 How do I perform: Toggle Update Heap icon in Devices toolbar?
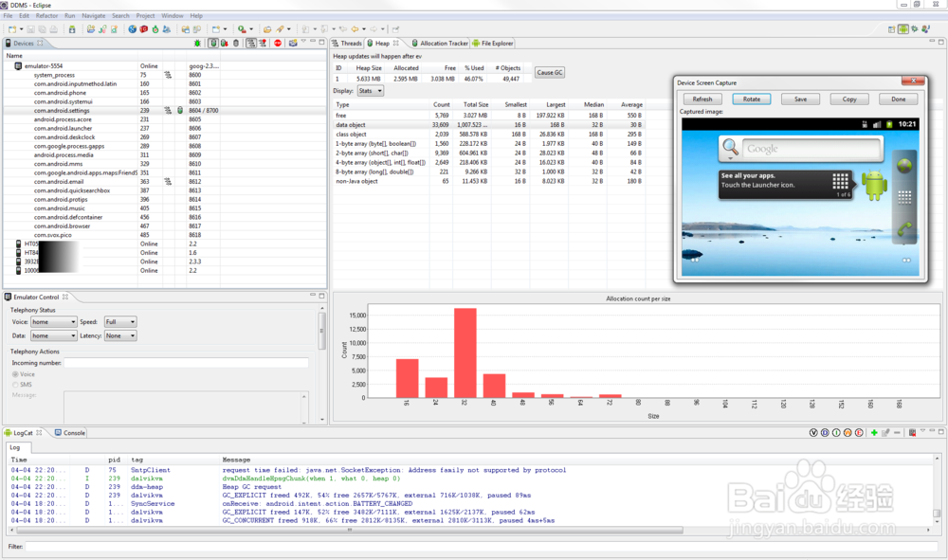(213, 44)
